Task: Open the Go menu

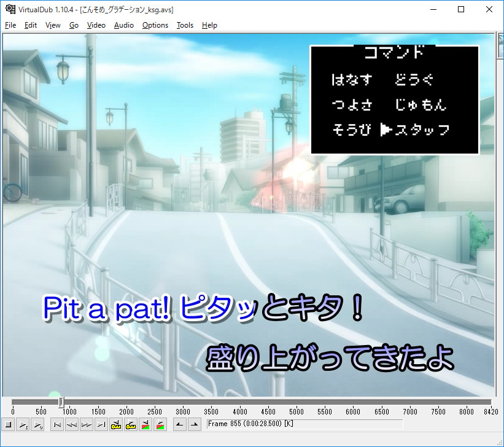Action: pos(74,25)
